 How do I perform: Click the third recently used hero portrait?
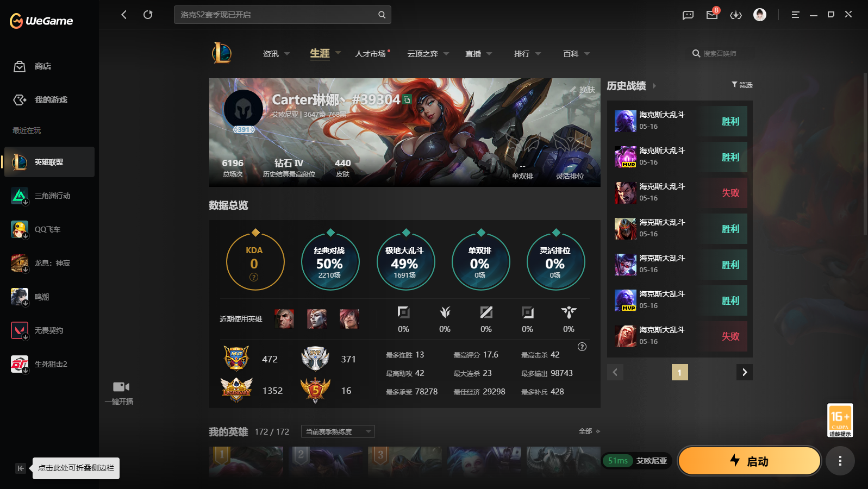click(349, 319)
